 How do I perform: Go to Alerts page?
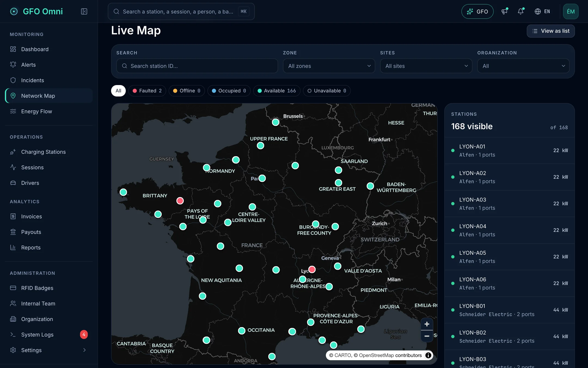[49, 65]
